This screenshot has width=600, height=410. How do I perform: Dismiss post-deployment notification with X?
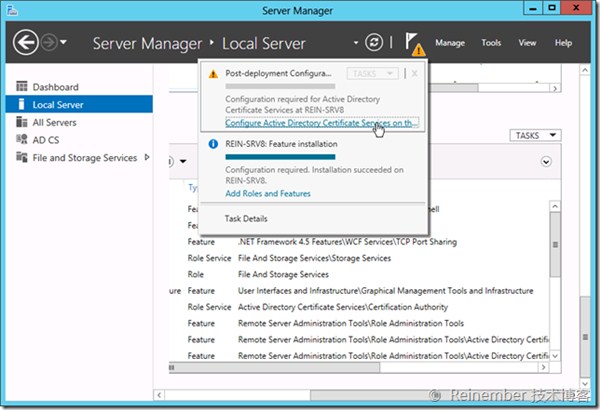tap(415, 74)
